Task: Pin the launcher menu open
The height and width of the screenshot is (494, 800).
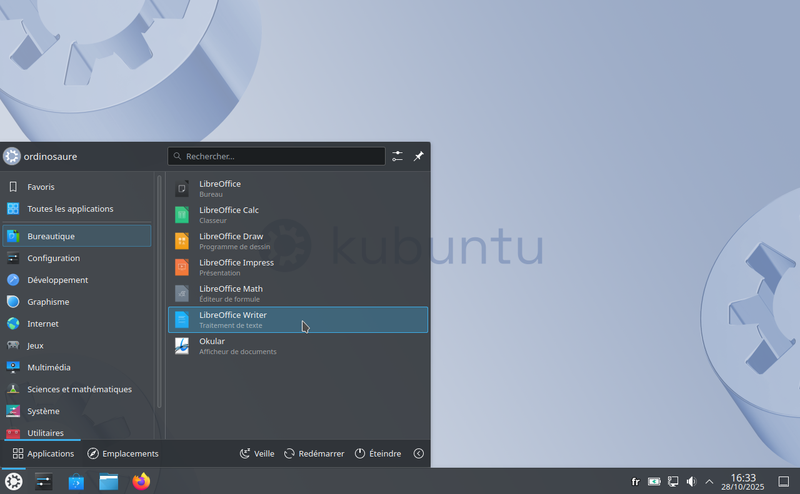Action: pyautogui.click(x=418, y=156)
